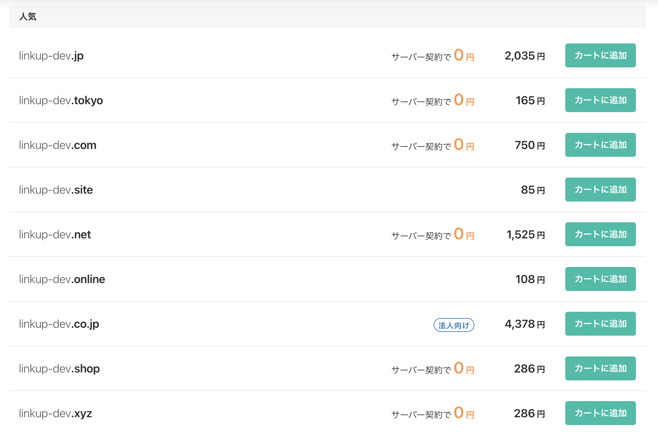Add linkup-dev.co.jp to cart
Viewport: 658px width, 432px height.
[600, 324]
